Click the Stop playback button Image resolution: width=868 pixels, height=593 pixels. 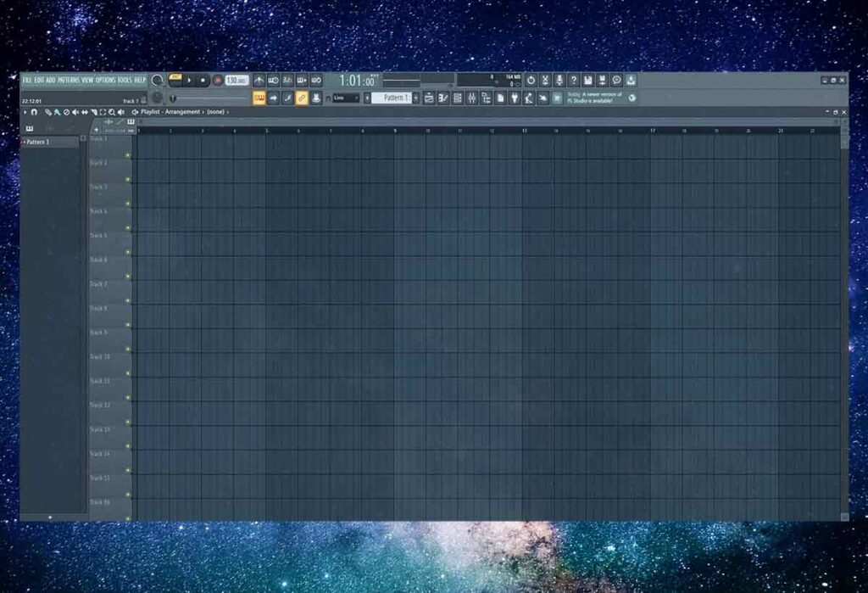coord(203,80)
